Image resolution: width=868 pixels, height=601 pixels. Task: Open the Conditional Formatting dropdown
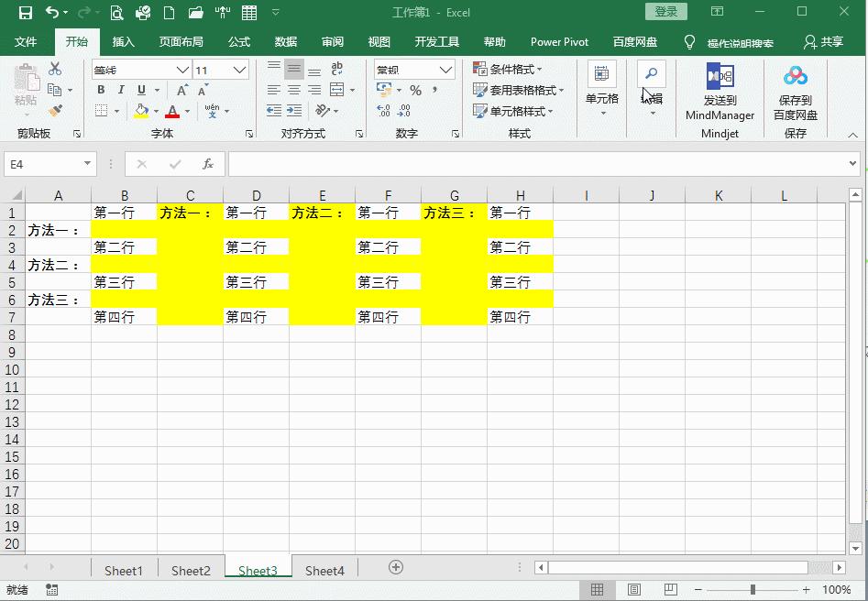508,70
